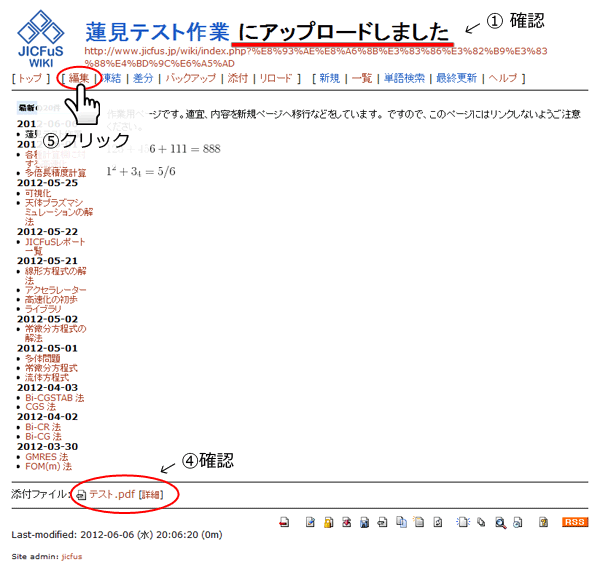Click the reload icon in bottom toolbar
The image size is (600, 566).
(x=437, y=522)
